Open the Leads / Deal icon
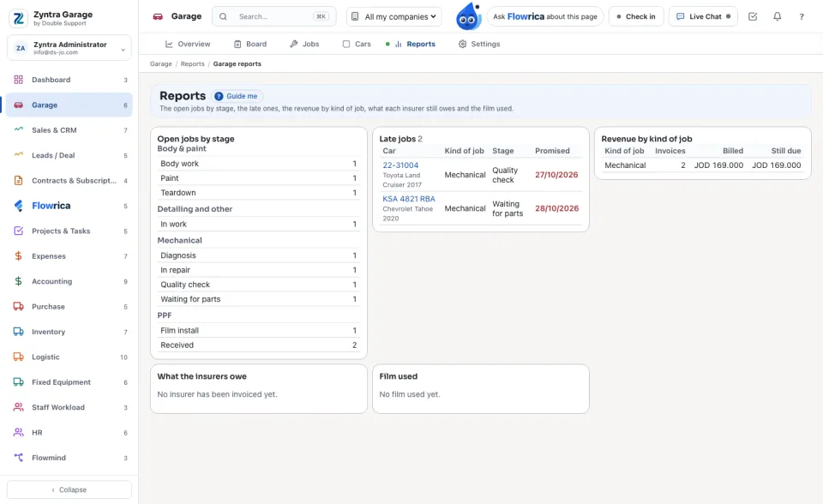This screenshot has height=504, width=823. [18, 155]
